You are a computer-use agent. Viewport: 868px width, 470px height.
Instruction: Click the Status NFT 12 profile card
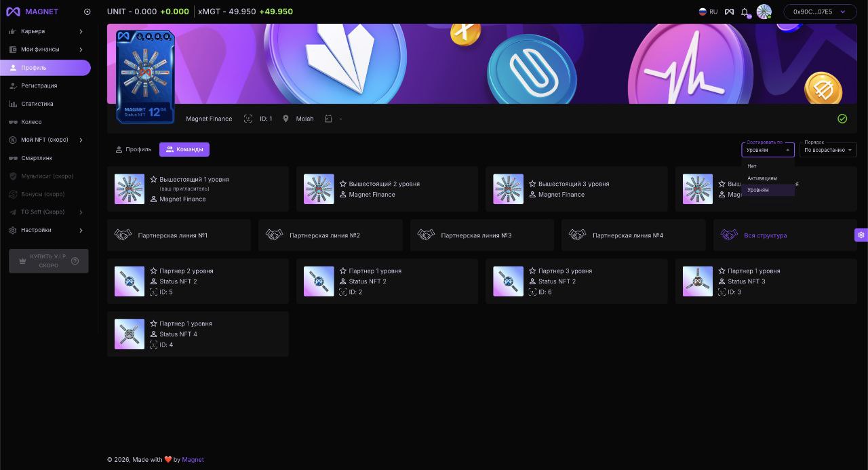coord(145,77)
